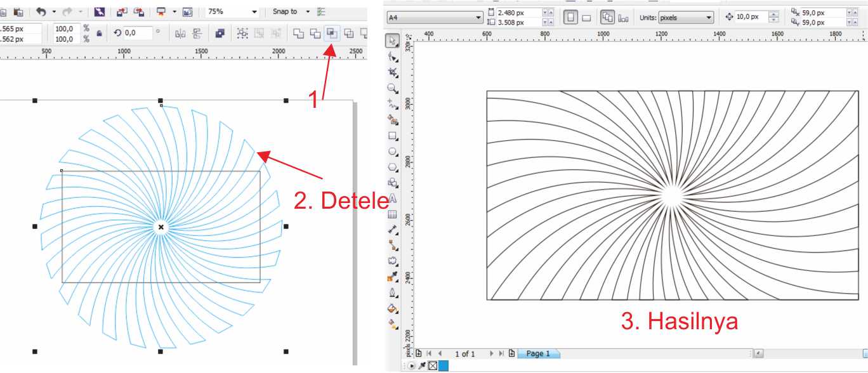Select Portrait page orientation
Viewport: 868px width, 373px height.
570,18
